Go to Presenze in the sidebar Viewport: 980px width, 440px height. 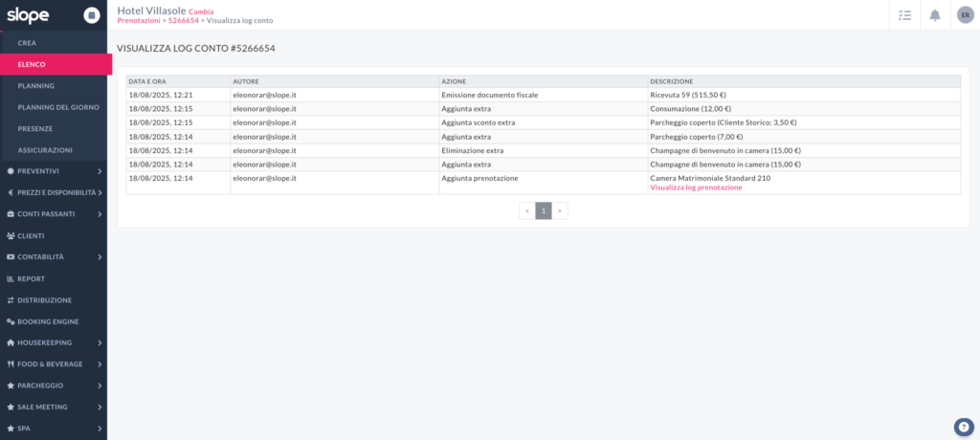[x=35, y=128]
